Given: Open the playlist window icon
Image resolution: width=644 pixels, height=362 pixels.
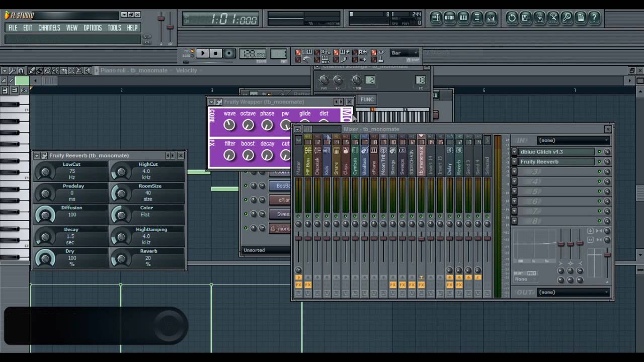Looking at the screenshot, I should coord(436,18).
